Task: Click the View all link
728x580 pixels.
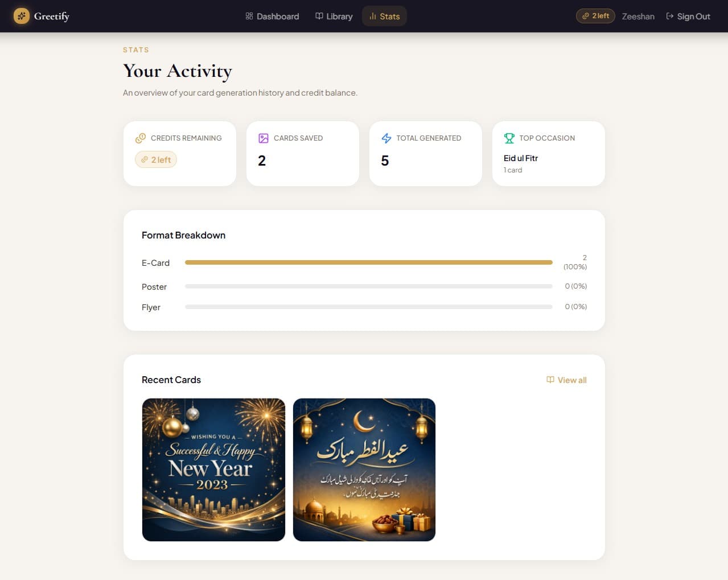Action: click(566, 380)
